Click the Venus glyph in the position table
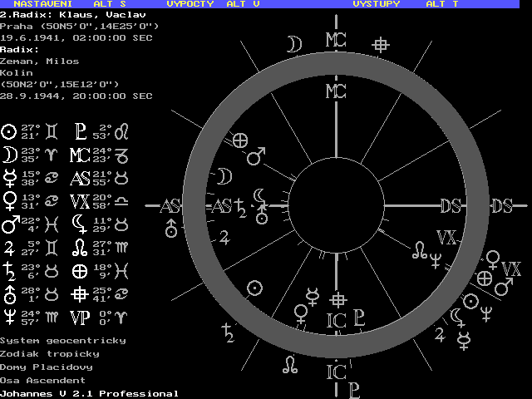Viewport: 532px width, 399px height. 9,201
